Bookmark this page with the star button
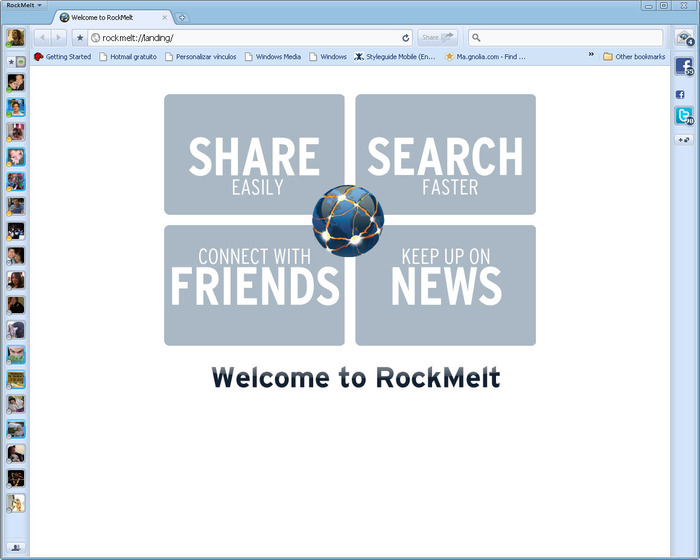Image resolution: width=700 pixels, height=560 pixels. coord(80,38)
